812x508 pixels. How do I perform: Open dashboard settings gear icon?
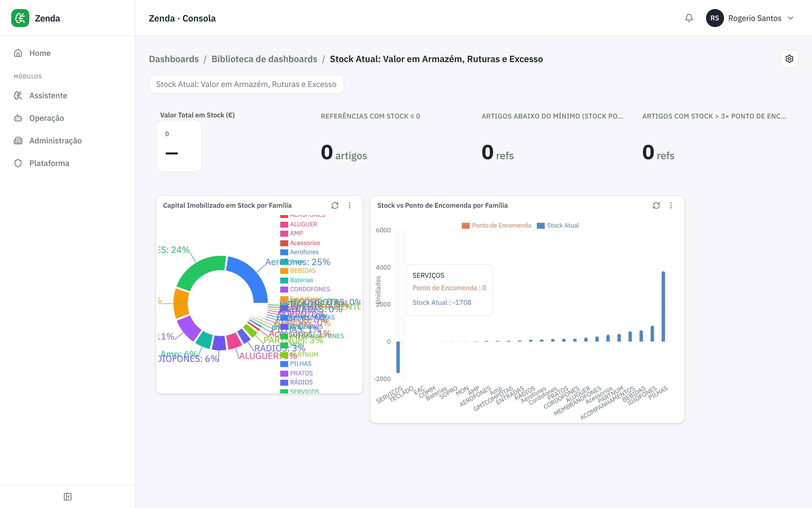click(x=789, y=59)
